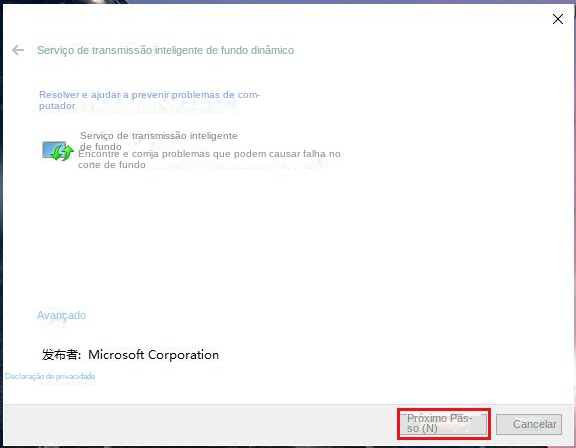The height and width of the screenshot is (448, 576).
Task: Click the Encontre e corrija problemas description
Action: pyautogui.click(x=209, y=159)
